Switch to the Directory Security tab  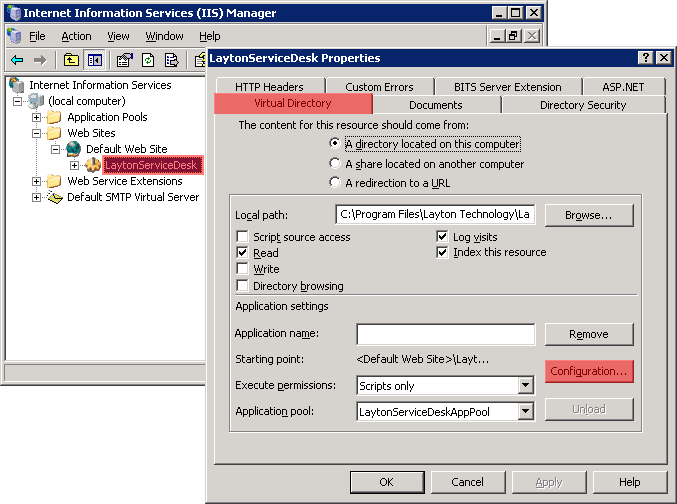pos(583,105)
